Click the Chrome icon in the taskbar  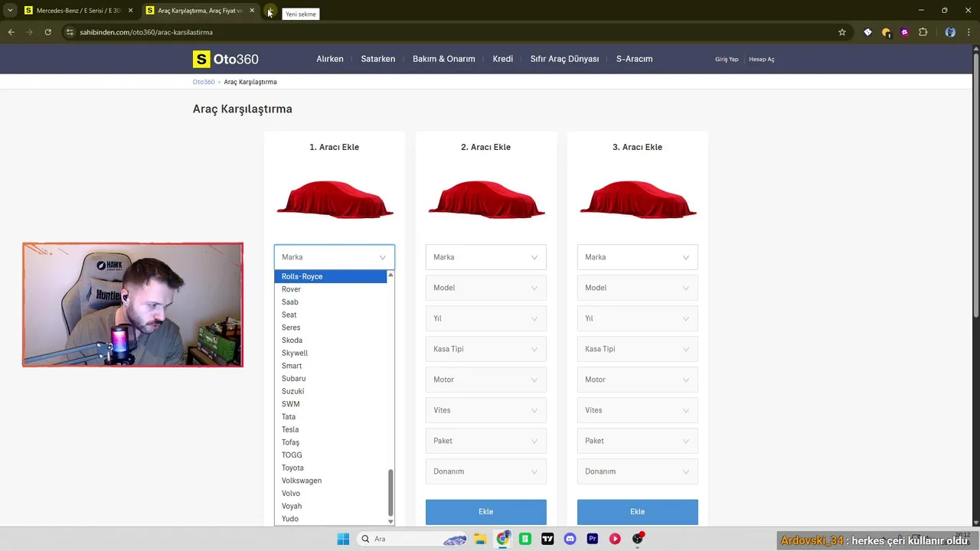tap(503, 539)
